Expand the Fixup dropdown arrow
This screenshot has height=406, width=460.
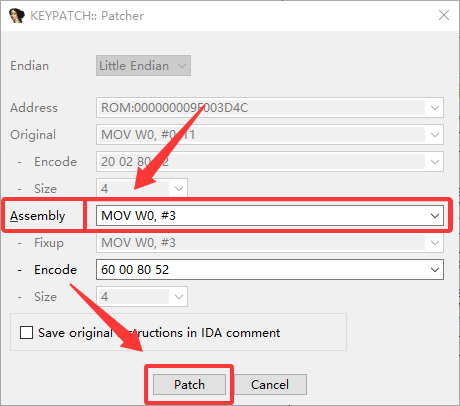click(435, 243)
